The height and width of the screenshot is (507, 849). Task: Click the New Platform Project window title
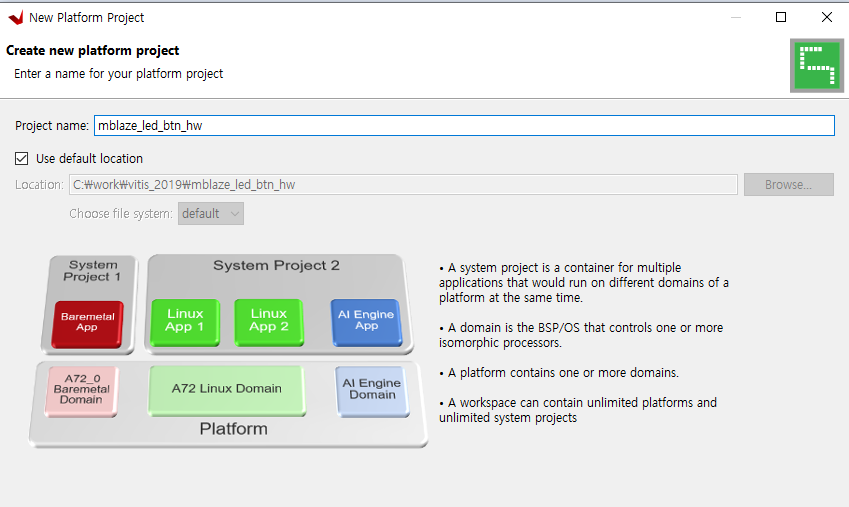(87, 18)
